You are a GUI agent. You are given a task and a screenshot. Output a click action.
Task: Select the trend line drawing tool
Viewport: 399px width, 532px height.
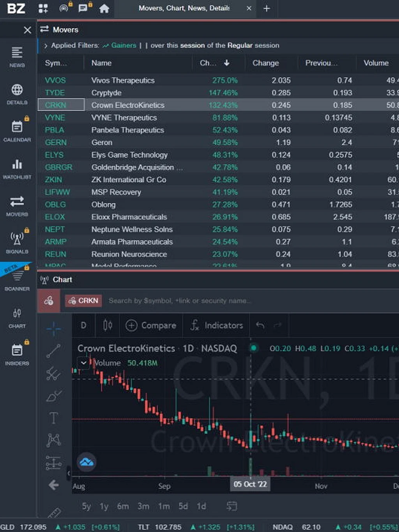point(53,351)
